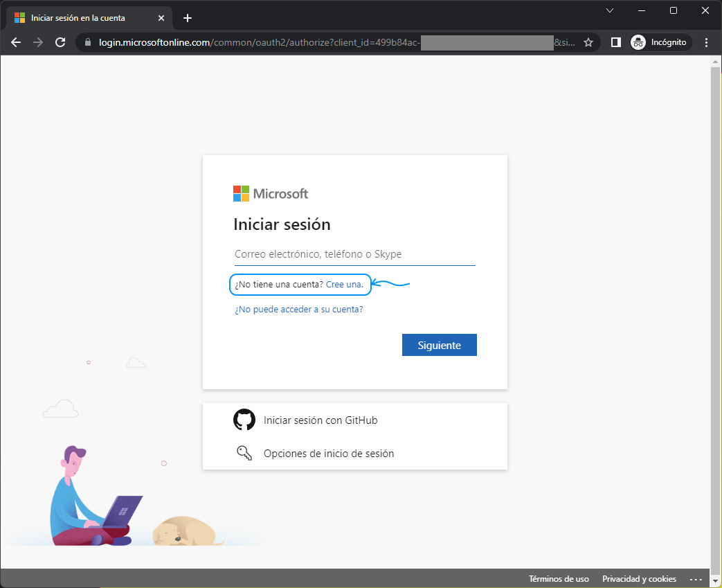722x588 pixels.
Task: Open ¿No puede acceder a su cuenta? link
Action: (x=299, y=309)
